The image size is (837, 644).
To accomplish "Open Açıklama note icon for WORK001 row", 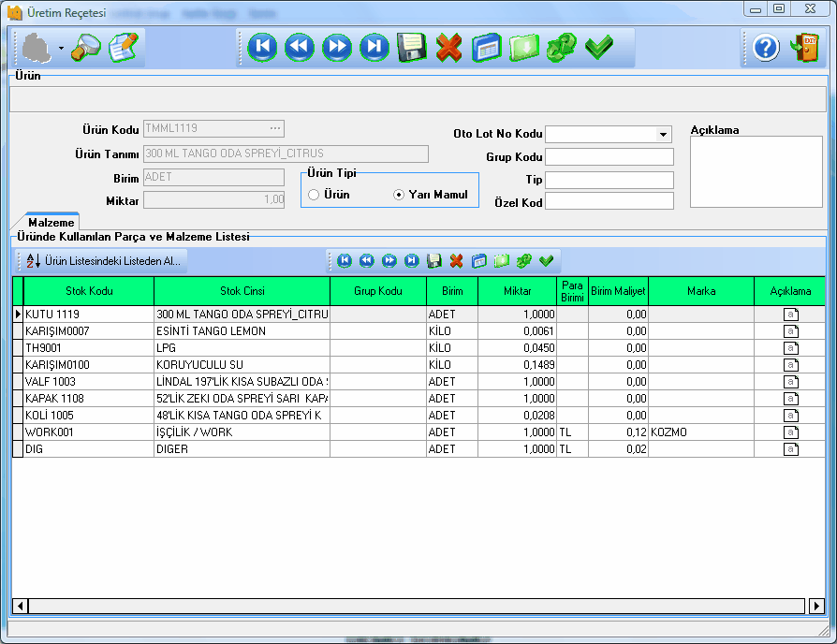I will [790, 432].
